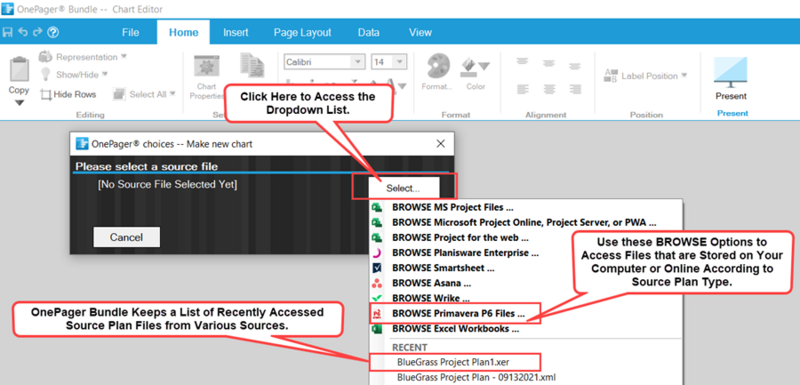This screenshot has height=385, width=800.
Task: Choose BROWSE Excel Workbooks
Action: tap(526, 329)
